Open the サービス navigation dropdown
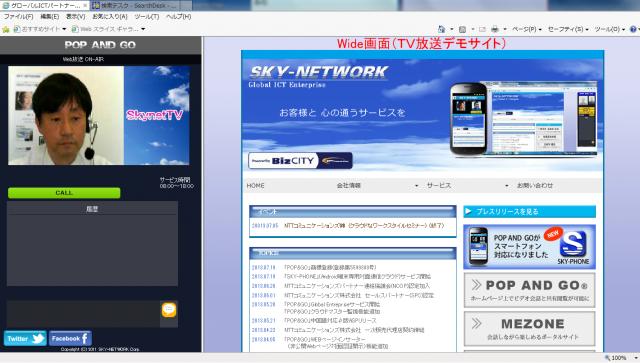The width and height of the screenshot is (640, 363). pyautogui.click(x=467, y=185)
